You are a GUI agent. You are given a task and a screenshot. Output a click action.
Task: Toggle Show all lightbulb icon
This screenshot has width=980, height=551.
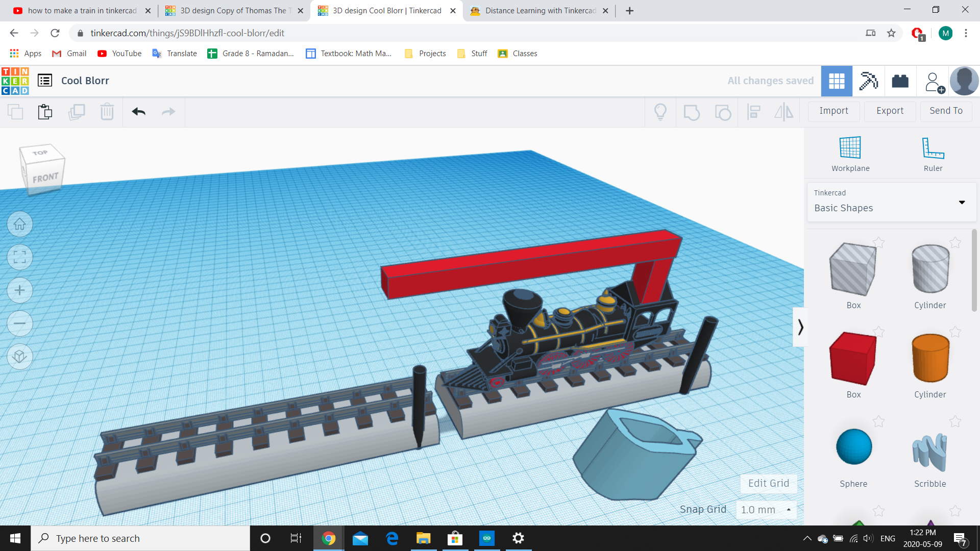tap(660, 111)
